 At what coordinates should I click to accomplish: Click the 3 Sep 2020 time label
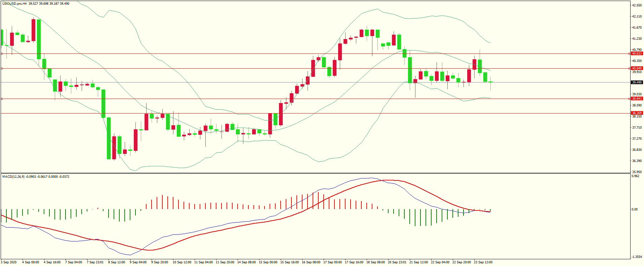click(x=9, y=262)
